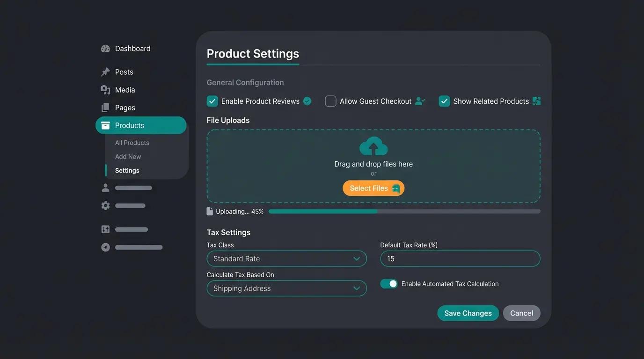644x359 pixels.
Task: Select Add New under Products
Action: (x=128, y=156)
